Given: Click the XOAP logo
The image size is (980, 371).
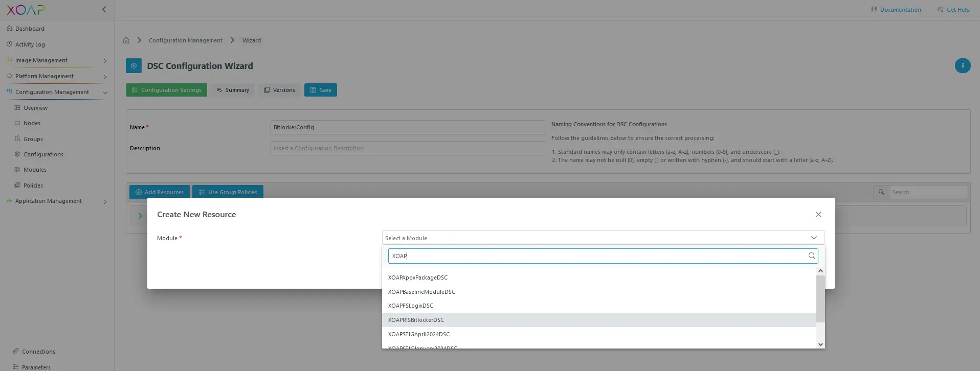Looking at the screenshot, I should click(26, 10).
